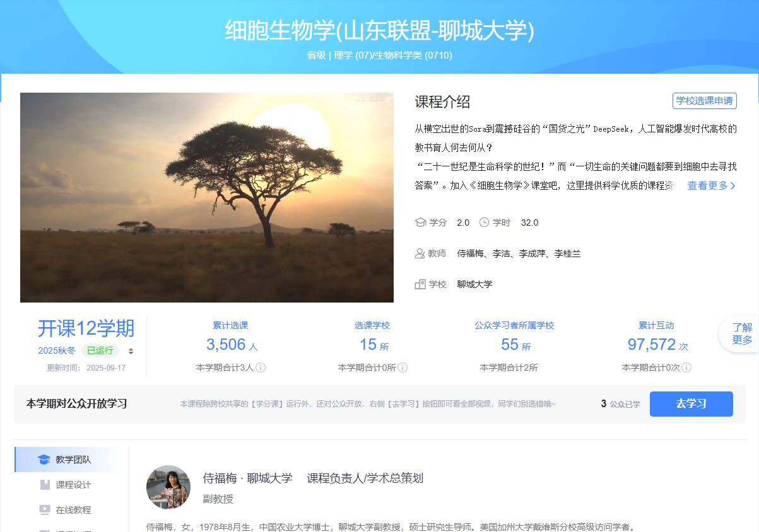This screenshot has width=759, height=532.
Task: Click the 学校选课申请 button
Action: point(704,101)
